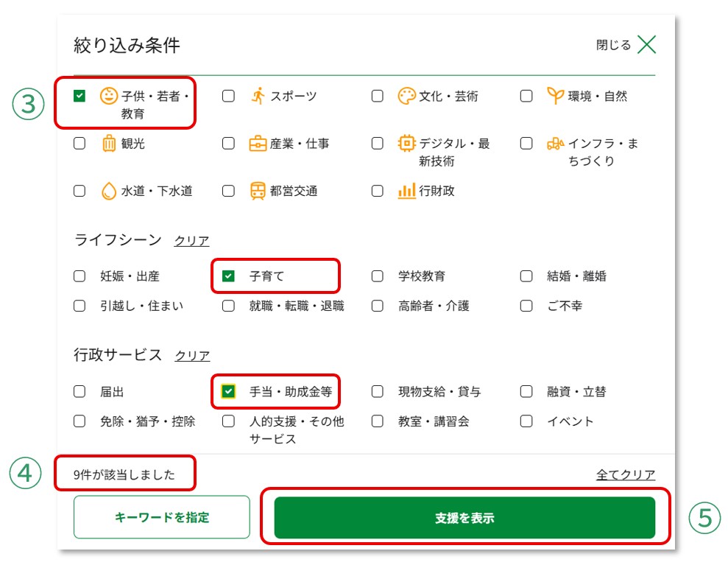The image size is (728, 565).
Task: Click the smiley face 子供・若者・教育 icon
Action: point(109,96)
